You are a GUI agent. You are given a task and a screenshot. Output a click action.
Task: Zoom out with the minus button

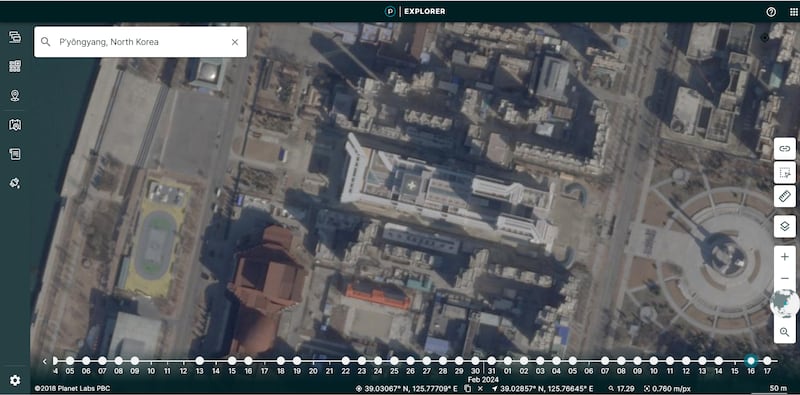[785, 279]
